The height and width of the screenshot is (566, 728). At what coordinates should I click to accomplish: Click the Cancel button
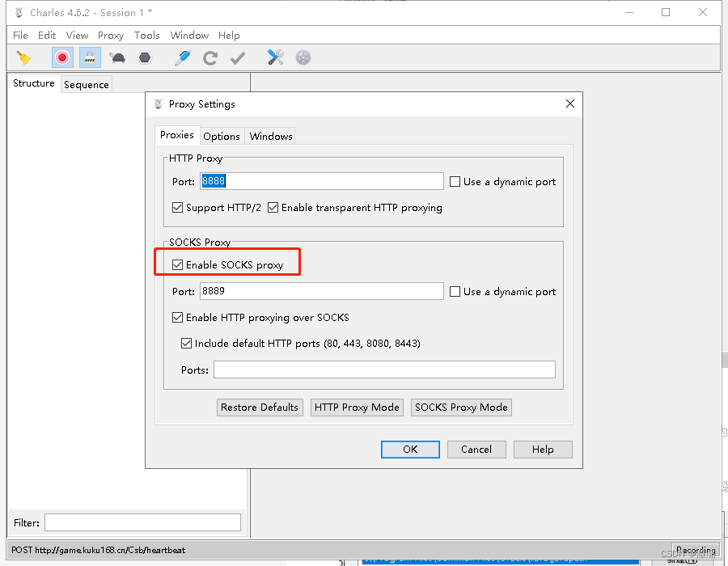pyautogui.click(x=476, y=450)
